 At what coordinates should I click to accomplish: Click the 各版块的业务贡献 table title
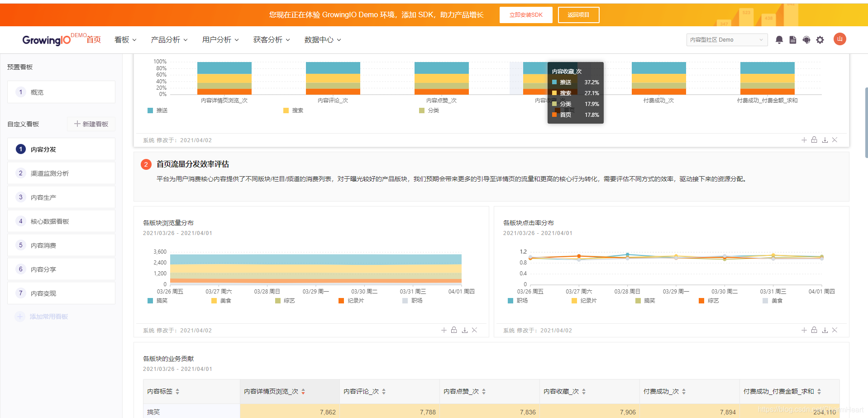[168, 359]
